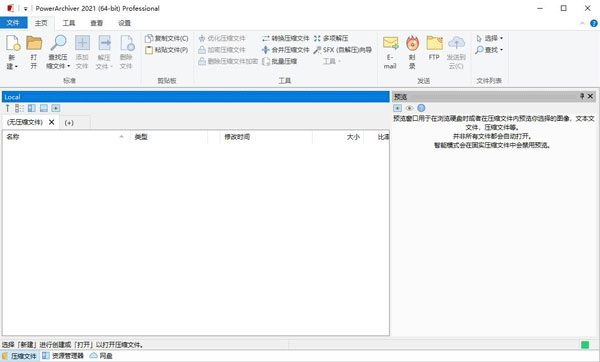
Task: Click Remove archive encryption (删除压缩文件加密)
Action: click(x=228, y=61)
